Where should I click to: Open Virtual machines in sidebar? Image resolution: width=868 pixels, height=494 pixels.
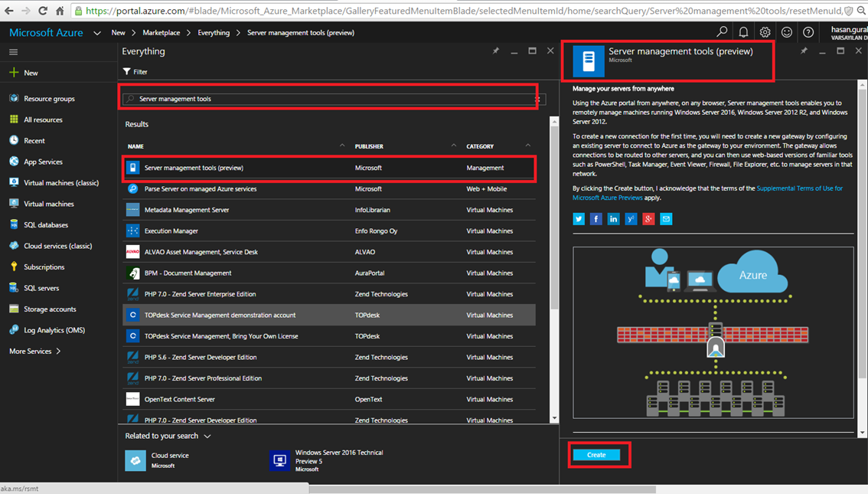[x=49, y=204]
